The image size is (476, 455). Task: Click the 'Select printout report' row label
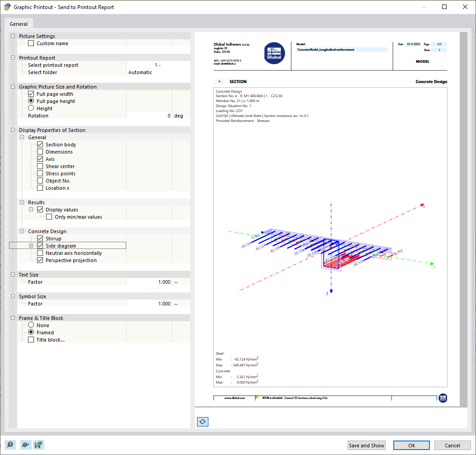53,65
